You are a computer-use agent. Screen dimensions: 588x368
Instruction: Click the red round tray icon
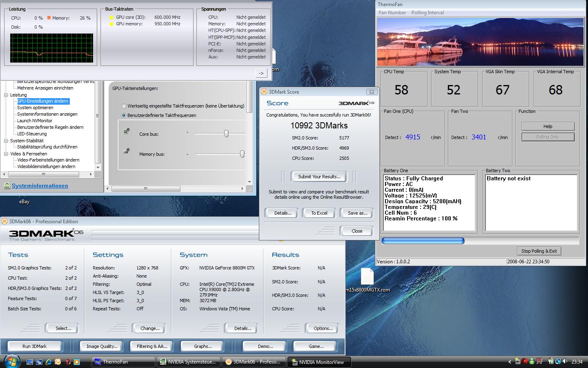coord(525,361)
